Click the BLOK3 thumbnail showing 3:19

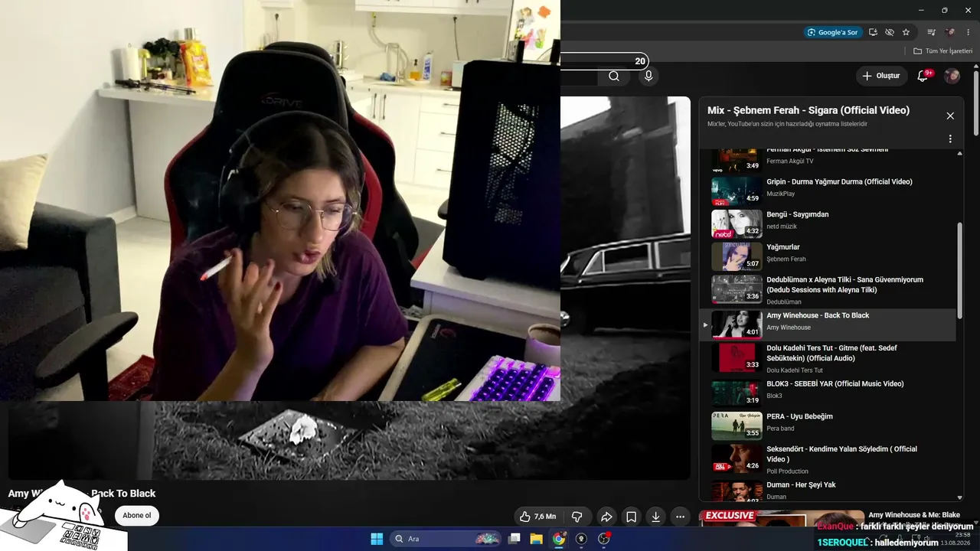737,392
